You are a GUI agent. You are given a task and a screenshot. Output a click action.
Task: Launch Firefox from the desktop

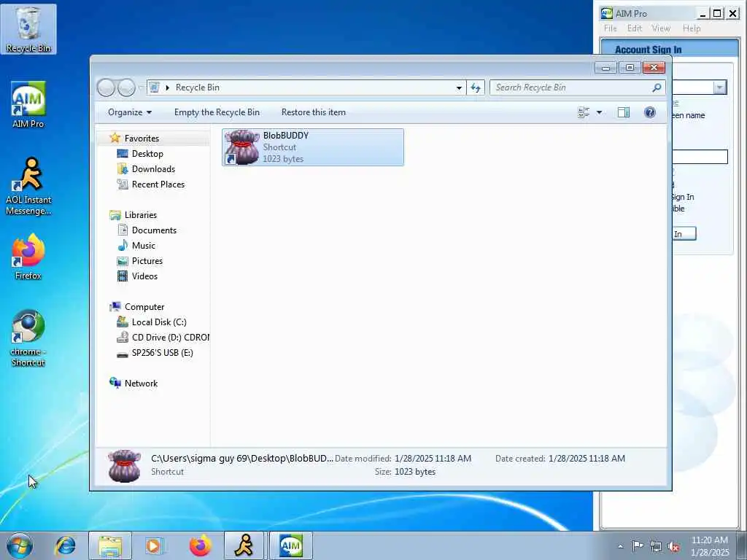(28, 257)
